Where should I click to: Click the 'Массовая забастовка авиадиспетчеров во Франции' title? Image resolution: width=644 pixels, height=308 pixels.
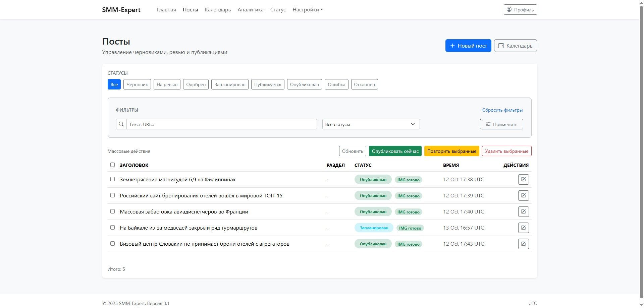[184, 212]
